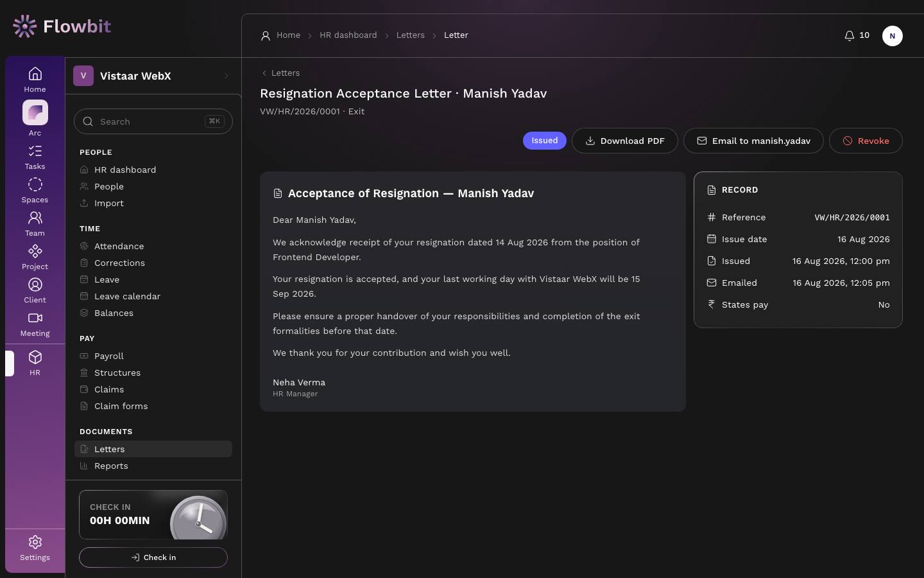The width and height of the screenshot is (924, 578).
Task: Open People in the sidebar
Action: tap(153, 186)
